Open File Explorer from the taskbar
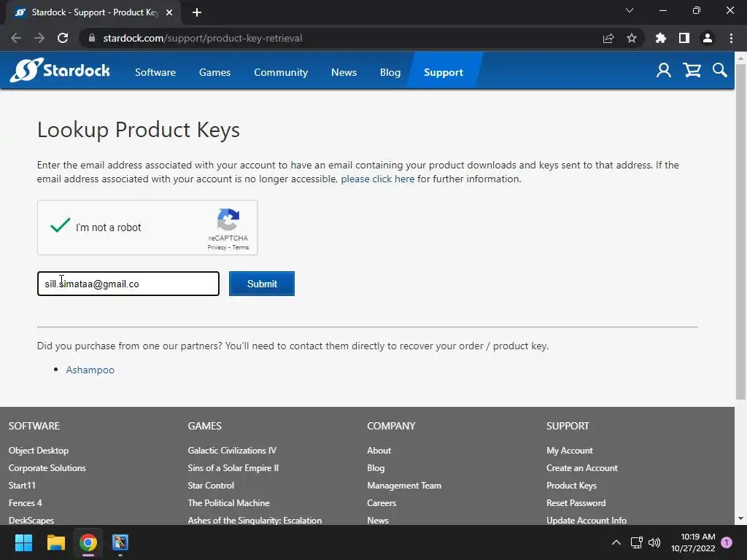The width and height of the screenshot is (747, 560). [56, 542]
